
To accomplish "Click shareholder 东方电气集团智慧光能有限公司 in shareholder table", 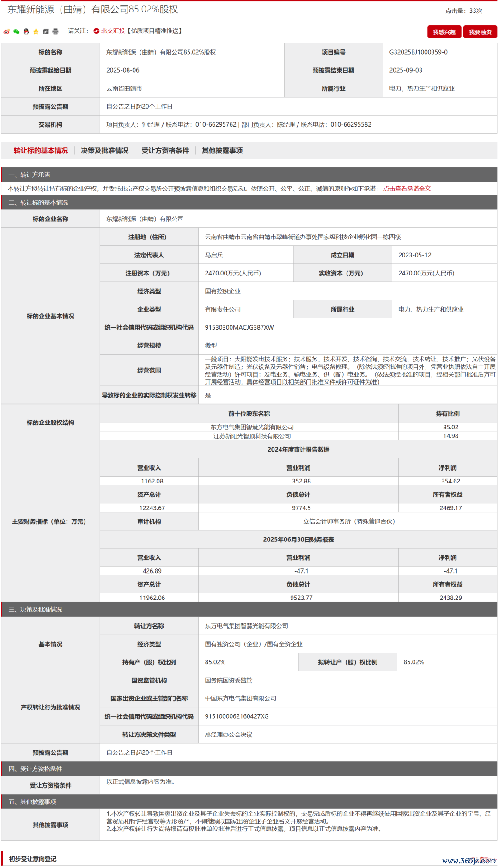I will [252, 427].
